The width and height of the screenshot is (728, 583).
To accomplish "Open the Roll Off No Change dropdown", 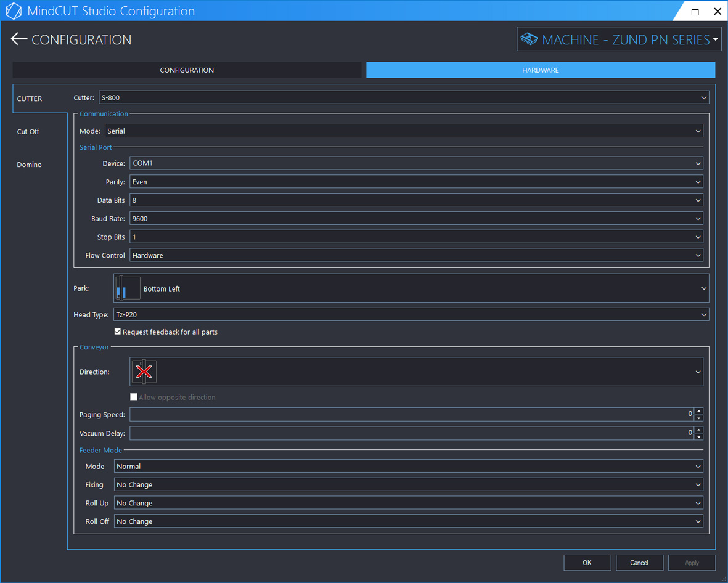I will click(x=409, y=521).
